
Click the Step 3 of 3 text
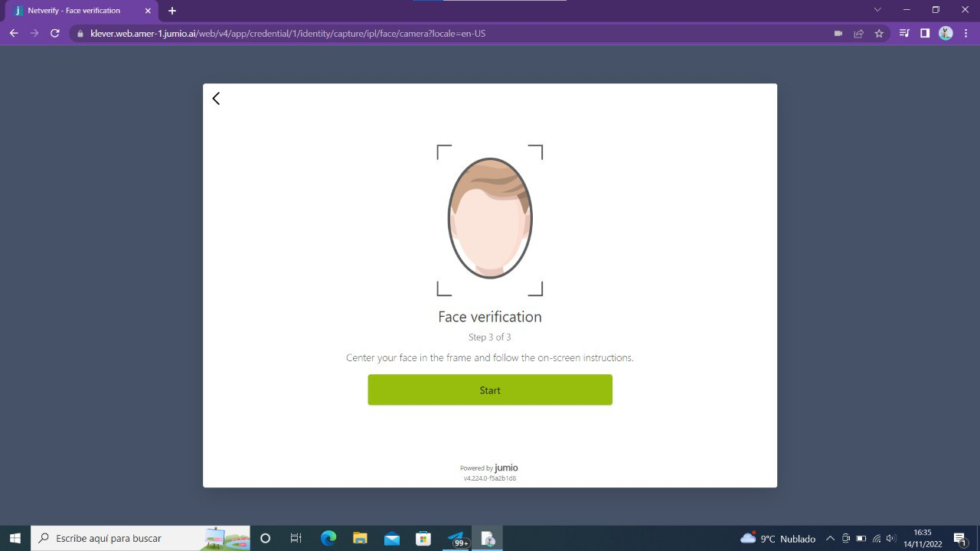coord(490,337)
